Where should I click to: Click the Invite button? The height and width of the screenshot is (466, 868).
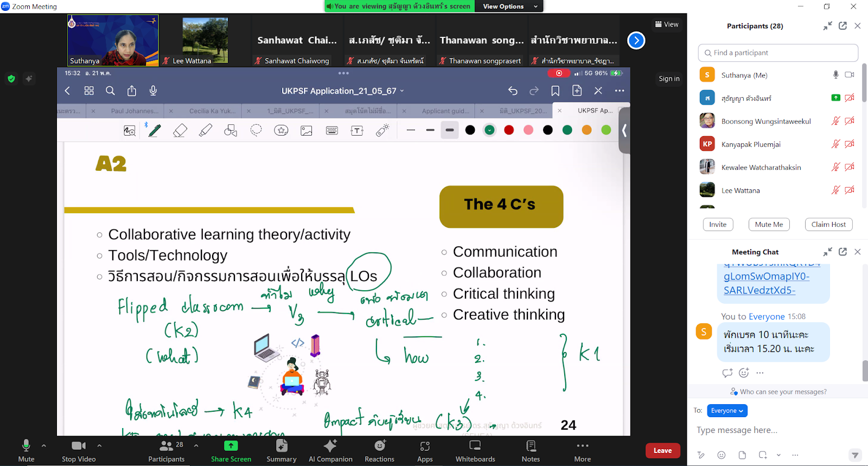(x=718, y=225)
